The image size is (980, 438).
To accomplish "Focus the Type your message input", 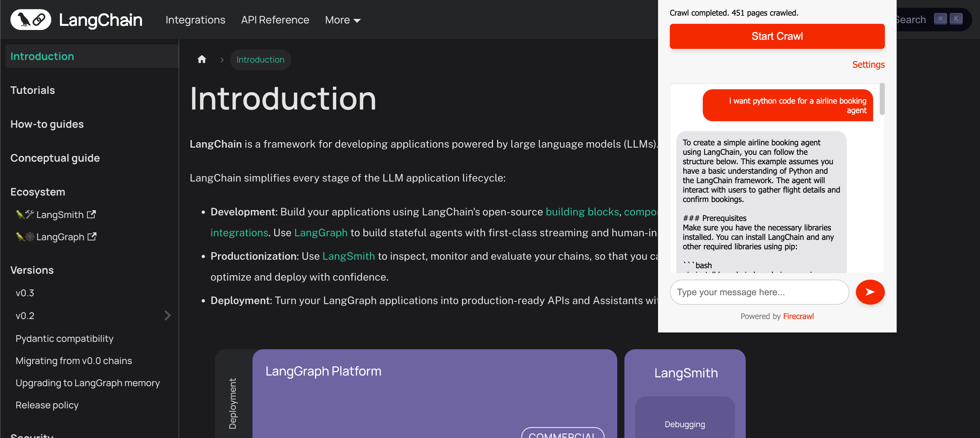I will [759, 292].
